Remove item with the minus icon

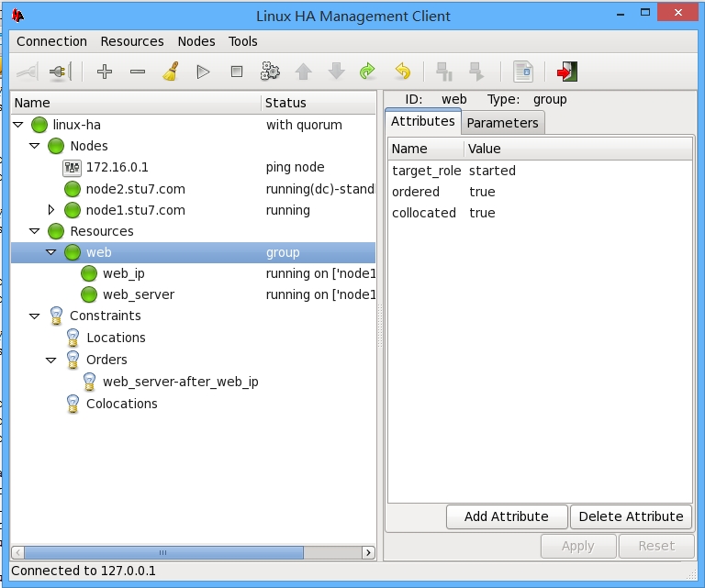[138, 72]
